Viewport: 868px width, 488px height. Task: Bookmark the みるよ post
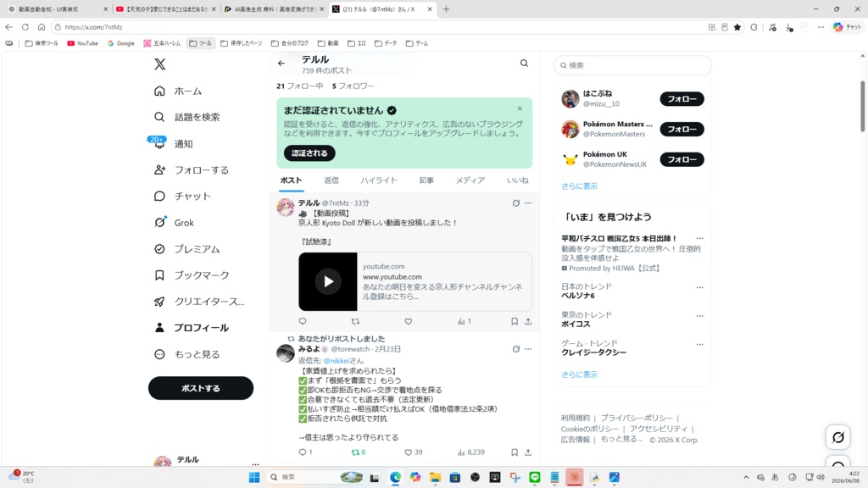515,452
